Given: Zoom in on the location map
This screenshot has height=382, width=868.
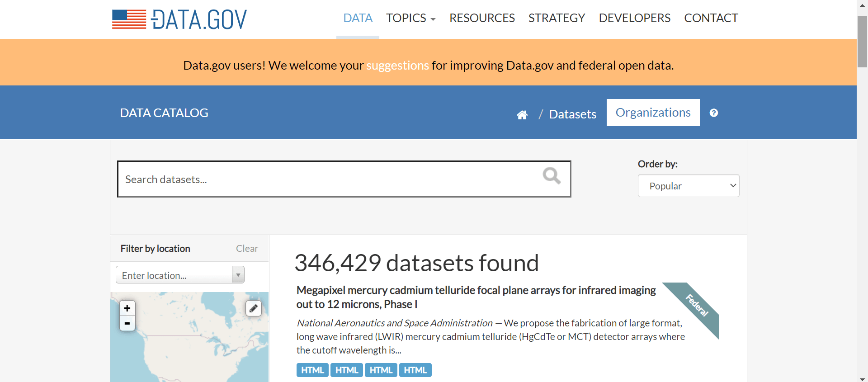Looking at the screenshot, I should pos(127,308).
